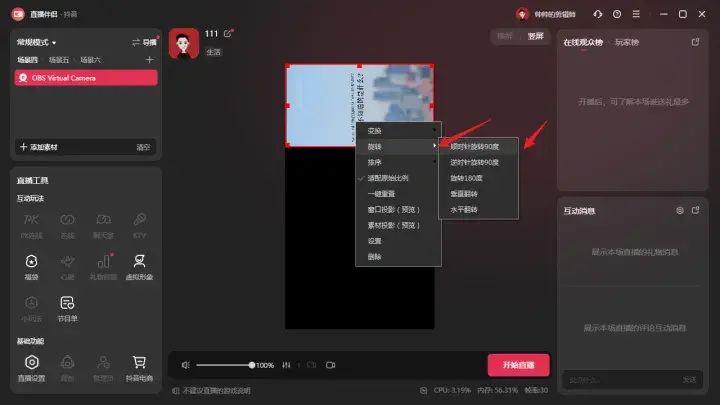Choose 逆时针旋转90度 rotate counterclockwise
Screen dimensions: 720x405
[x=478, y=162]
